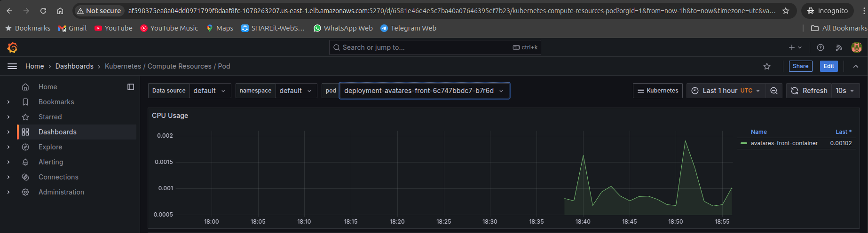Open the plus add-new dropdown in top bar
The image size is (868, 233).
point(795,47)
